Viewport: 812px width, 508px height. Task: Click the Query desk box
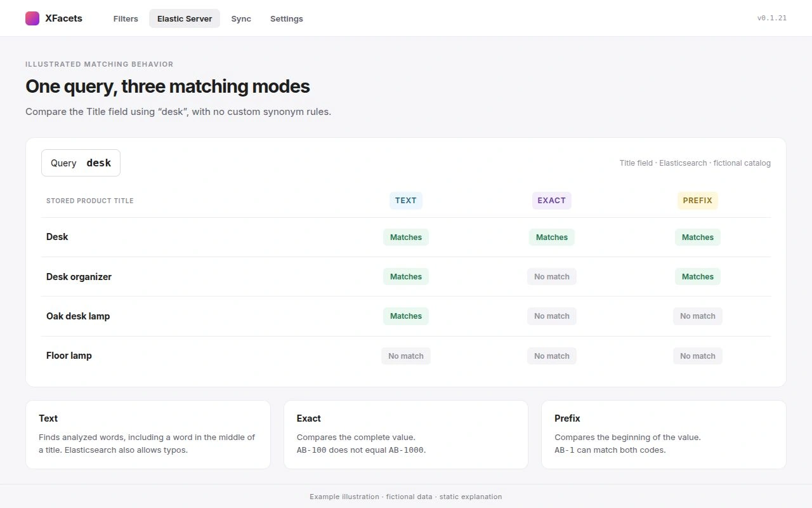pyautogui.click(x=81, y=163)
